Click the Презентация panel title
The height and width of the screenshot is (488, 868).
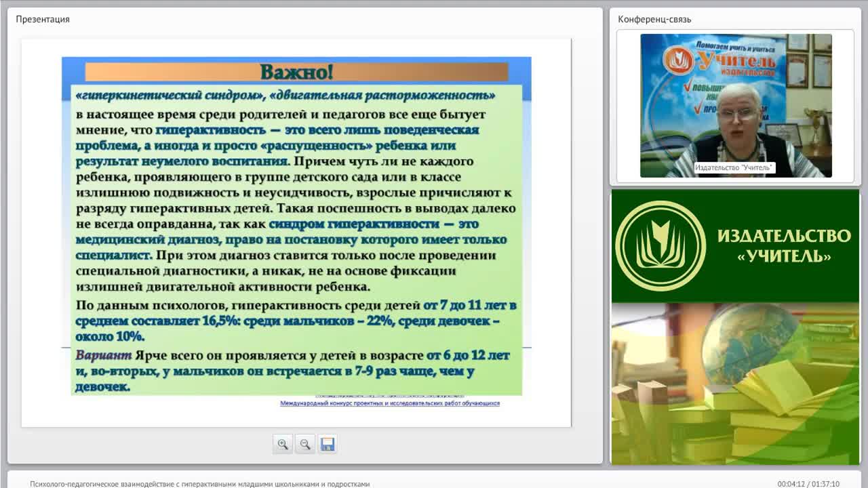[43, 19]
